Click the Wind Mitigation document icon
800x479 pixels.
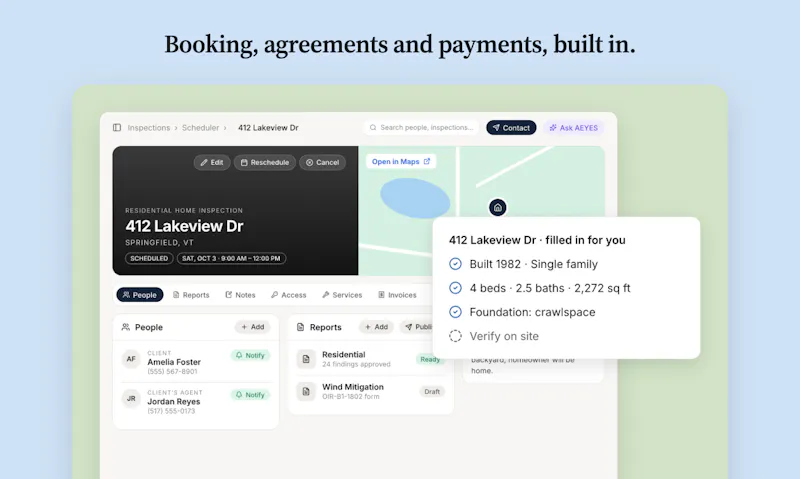tap(306, 391)
